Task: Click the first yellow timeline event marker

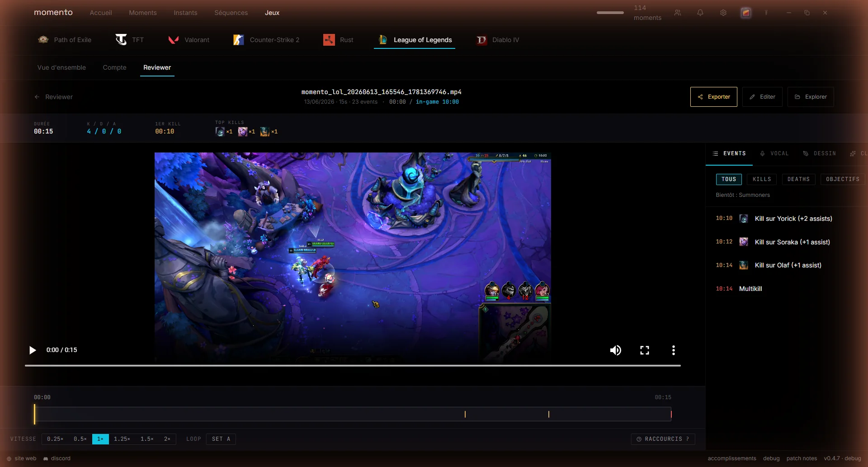Action: [x=465, y=414]
